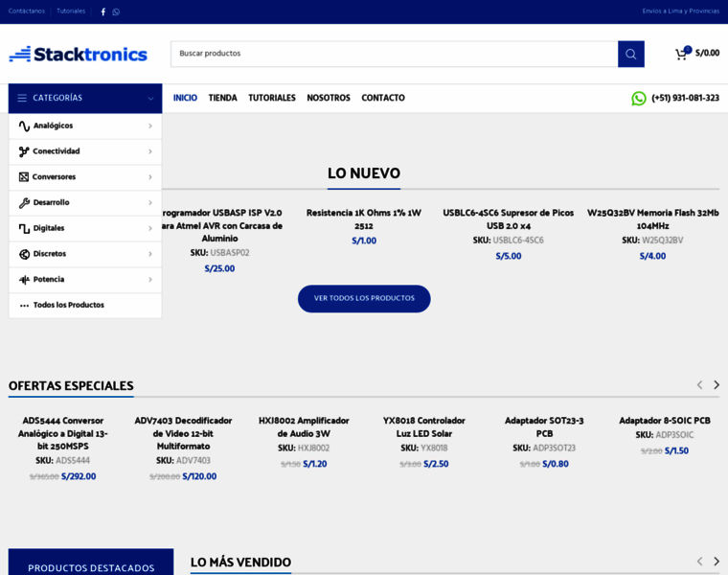The height and width of the screenshot is (575, 728).
Task: Open Resistencia 1K Ohms 1% 1W product
Action: click(x=364, y=219)
